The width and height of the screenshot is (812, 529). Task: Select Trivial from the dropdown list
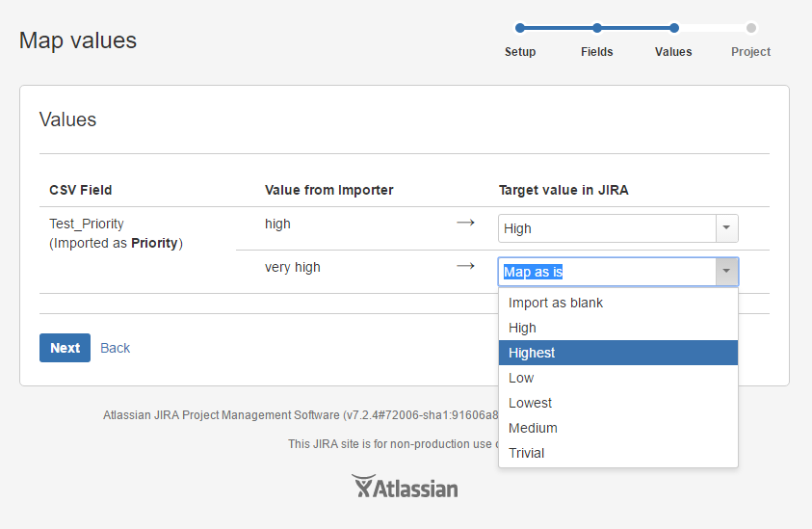point(617,453)
